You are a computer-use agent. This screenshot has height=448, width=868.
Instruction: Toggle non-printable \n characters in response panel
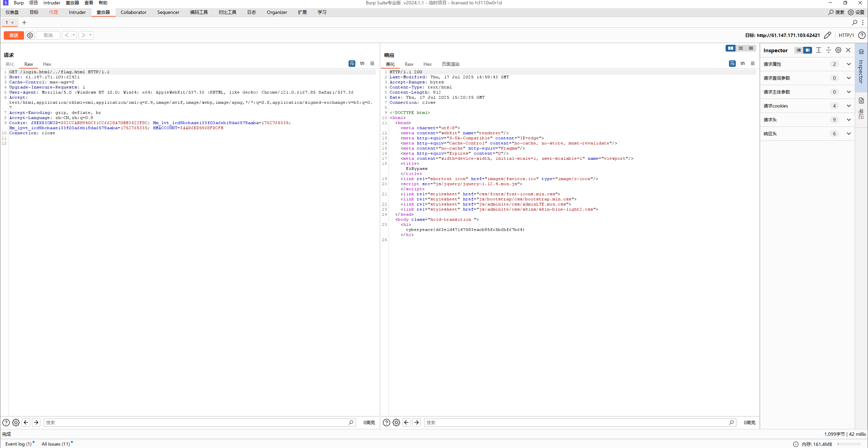[x=743, y=63]
